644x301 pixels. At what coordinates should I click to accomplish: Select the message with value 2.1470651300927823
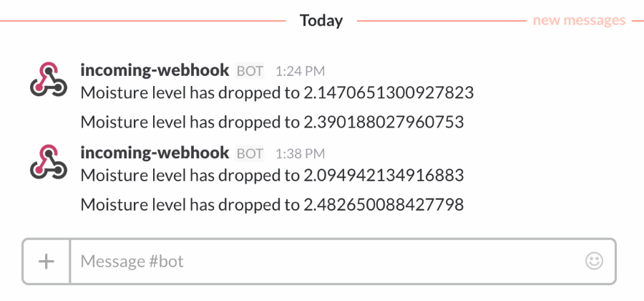277,93
